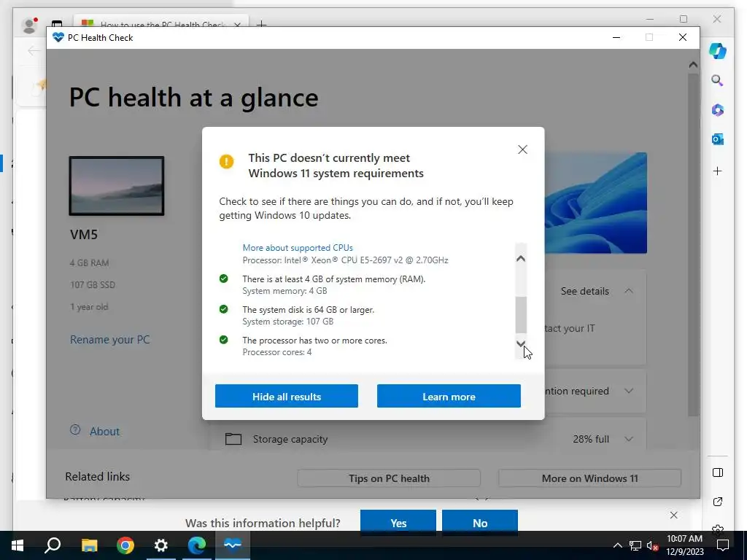Click the Rename your PC link

[x=109, y=340]
